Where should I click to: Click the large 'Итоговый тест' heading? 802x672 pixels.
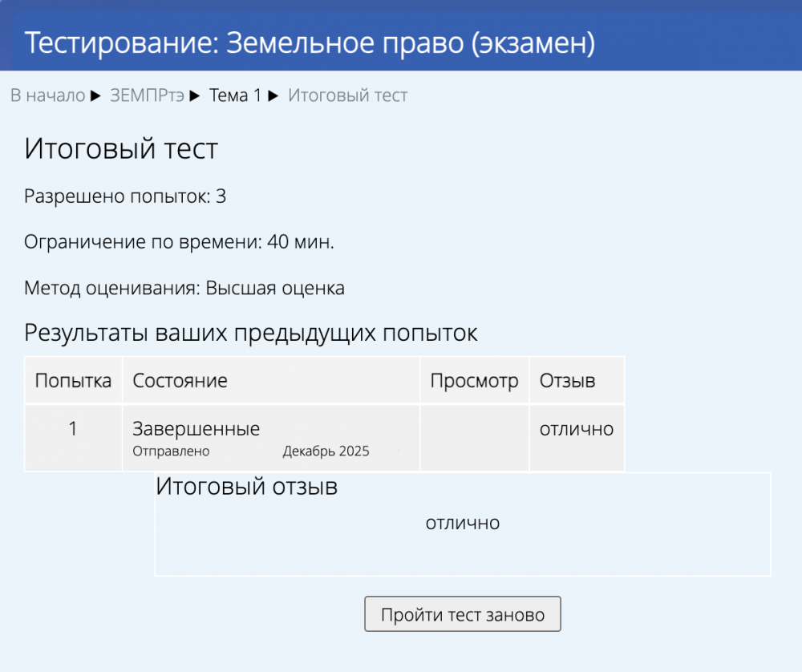point(121,149)
